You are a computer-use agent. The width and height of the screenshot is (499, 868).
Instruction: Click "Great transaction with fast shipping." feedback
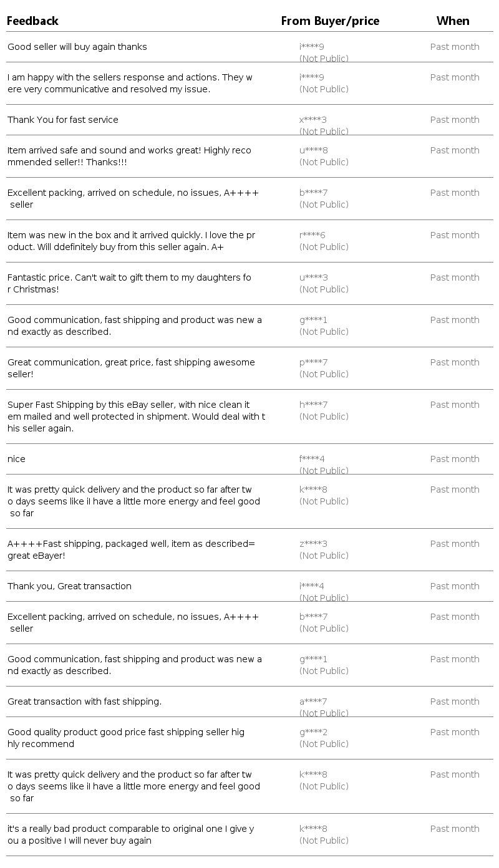(x=84, y=702)
